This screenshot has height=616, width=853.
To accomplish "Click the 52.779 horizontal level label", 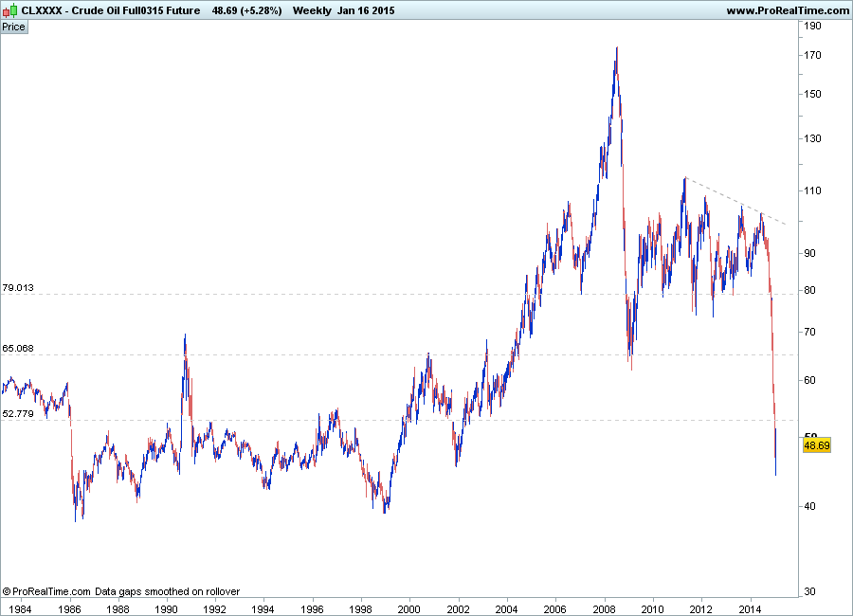I will [18, 413].
